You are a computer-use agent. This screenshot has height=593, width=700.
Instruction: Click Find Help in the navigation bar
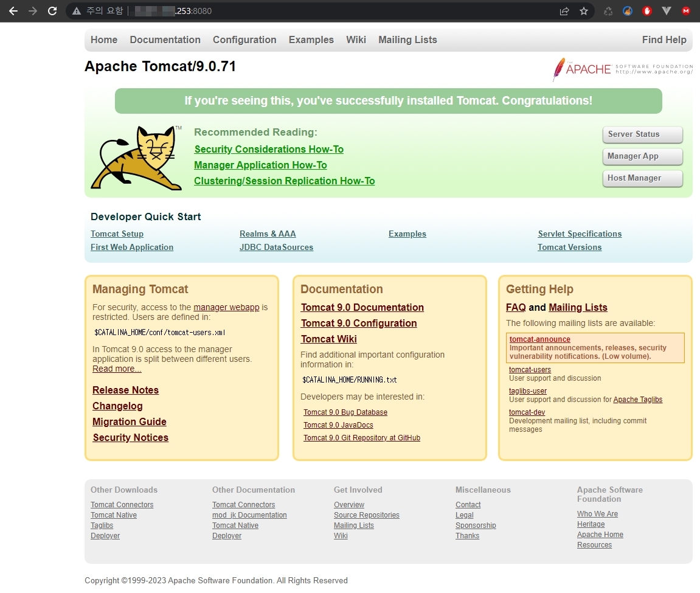664,40
